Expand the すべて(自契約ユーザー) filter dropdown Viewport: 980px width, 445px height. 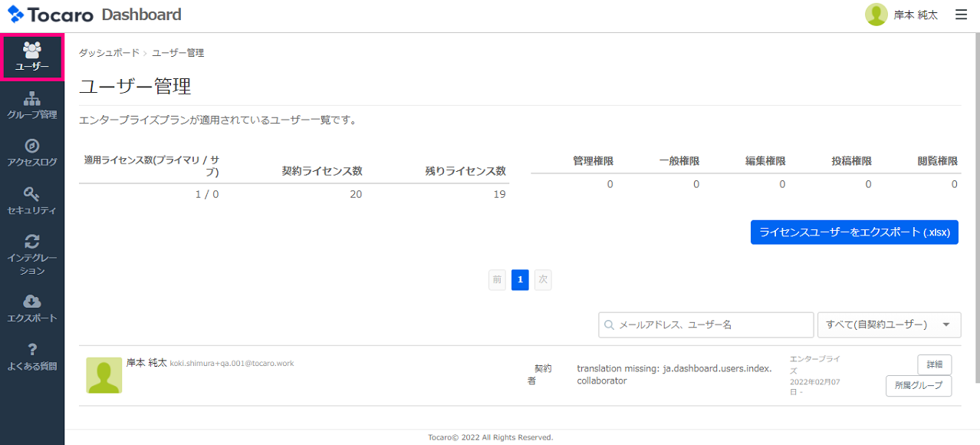(889, 325)
